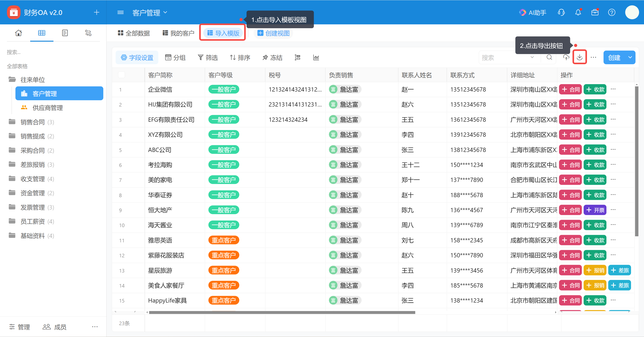Open the notification bell
Screen dimensions: 644x337
[578, 12]
